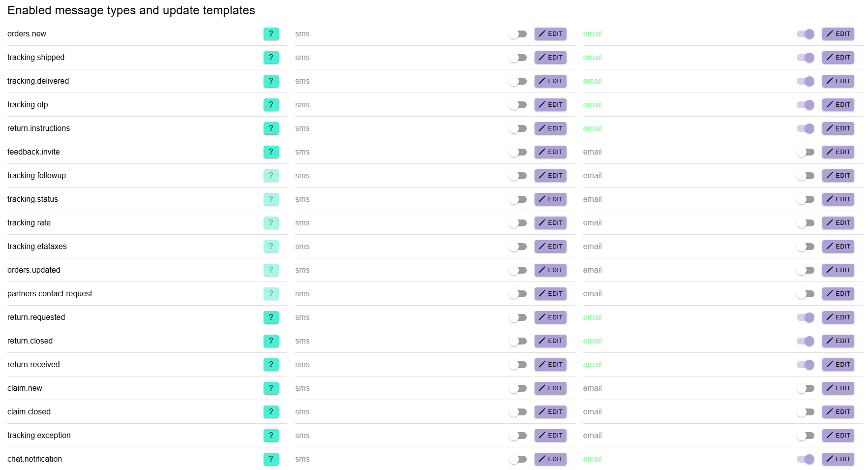Enable sms toggle for return.instructions
The width and height of the screenshot is (868, 470).
point(518,128)
